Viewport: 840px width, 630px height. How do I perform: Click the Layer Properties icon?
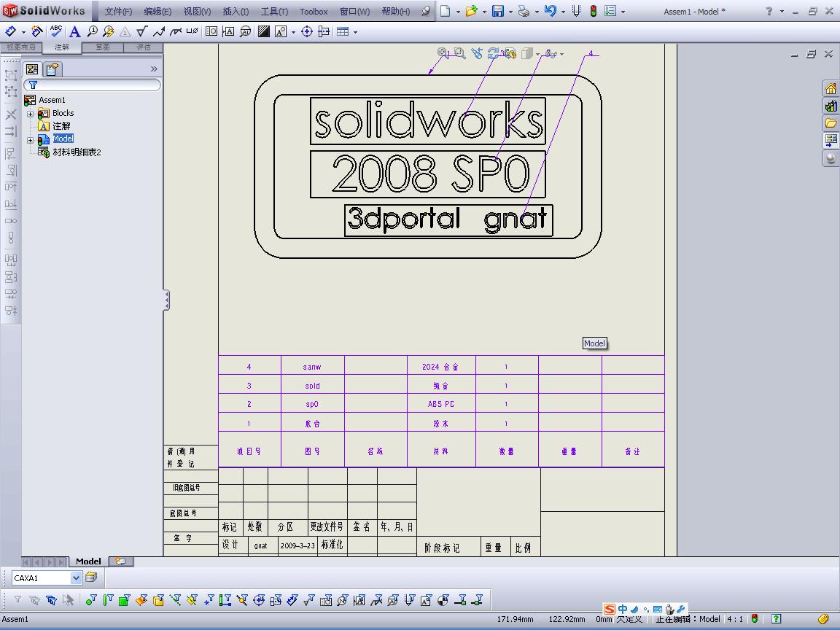coord(91,577)
